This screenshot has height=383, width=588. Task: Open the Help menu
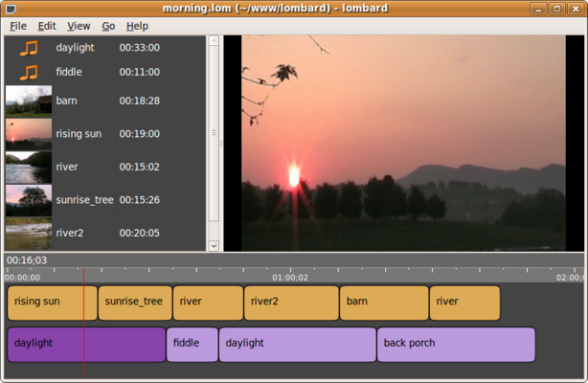[x=137, y=26]
